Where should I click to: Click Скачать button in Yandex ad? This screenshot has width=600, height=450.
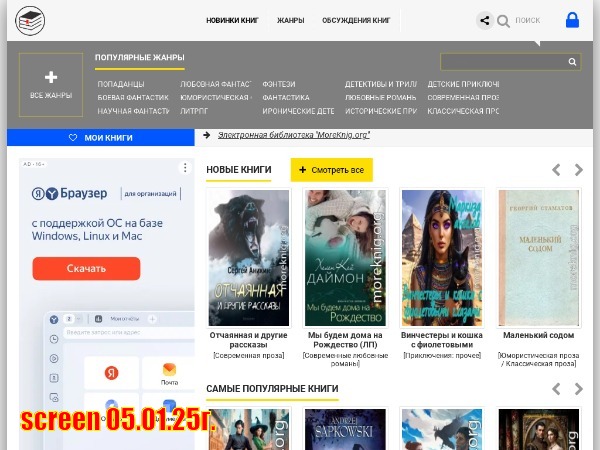pos(86,268)
